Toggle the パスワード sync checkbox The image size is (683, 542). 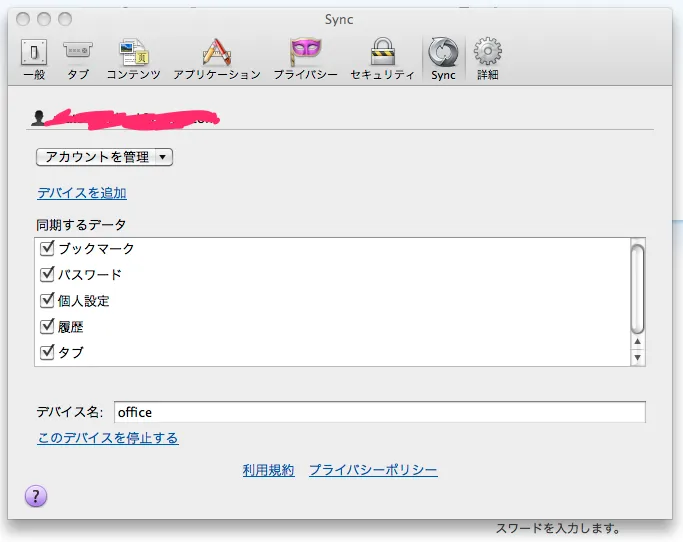46,274
